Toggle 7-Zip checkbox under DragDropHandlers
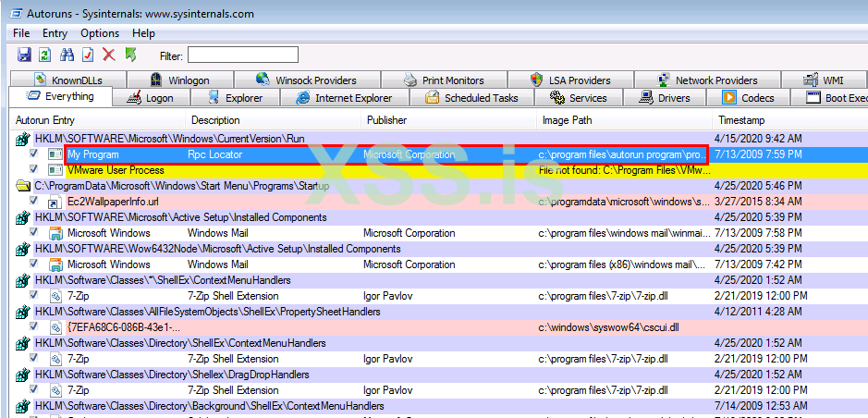 pyautogui.click(x=34, y=389)
